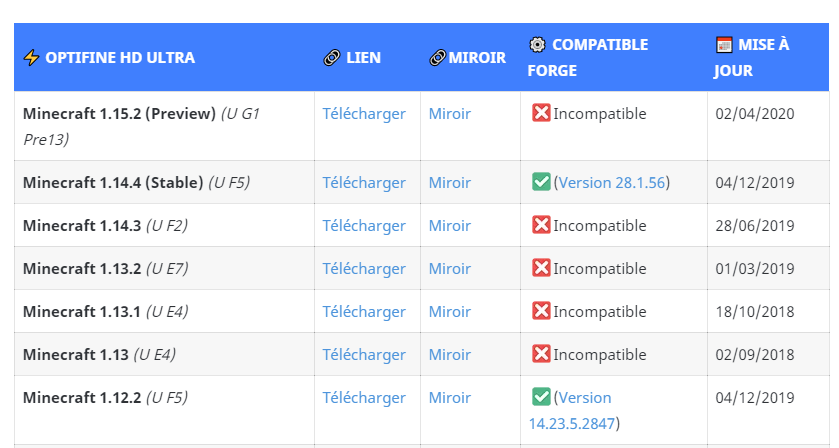Open Miroir link for Minecraft 1.13.1
The height and width of the screenshot is (448, 839).
pyautogui.click(x=450, y=312)
